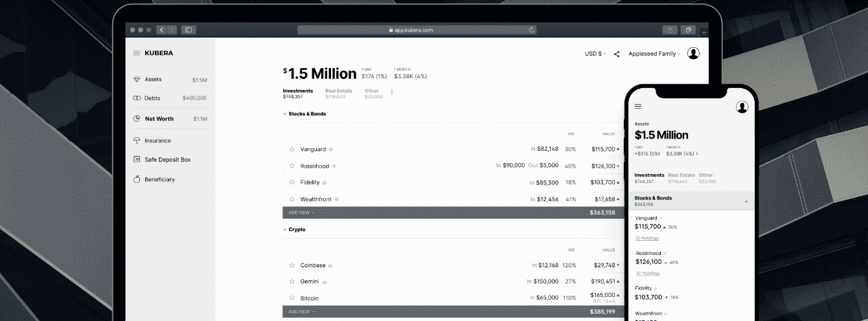Toggle the eye icon next to Vanguard
The width and height of the screenshot is (868, 321).
point(331,149)
